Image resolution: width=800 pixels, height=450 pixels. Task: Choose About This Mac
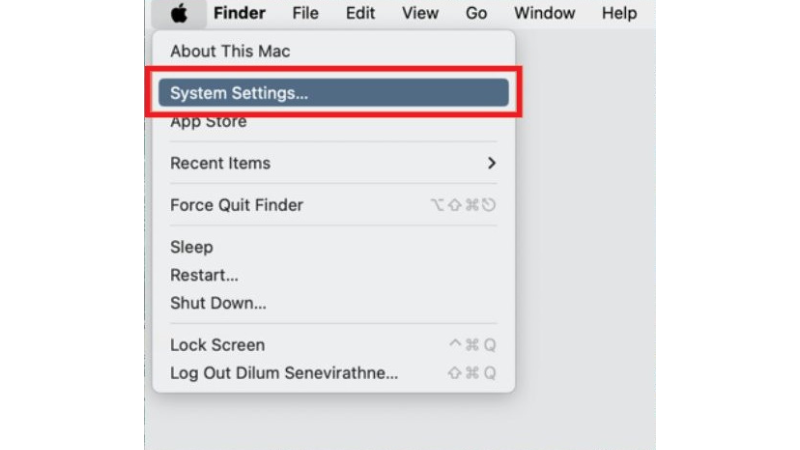tap(230, 51)
